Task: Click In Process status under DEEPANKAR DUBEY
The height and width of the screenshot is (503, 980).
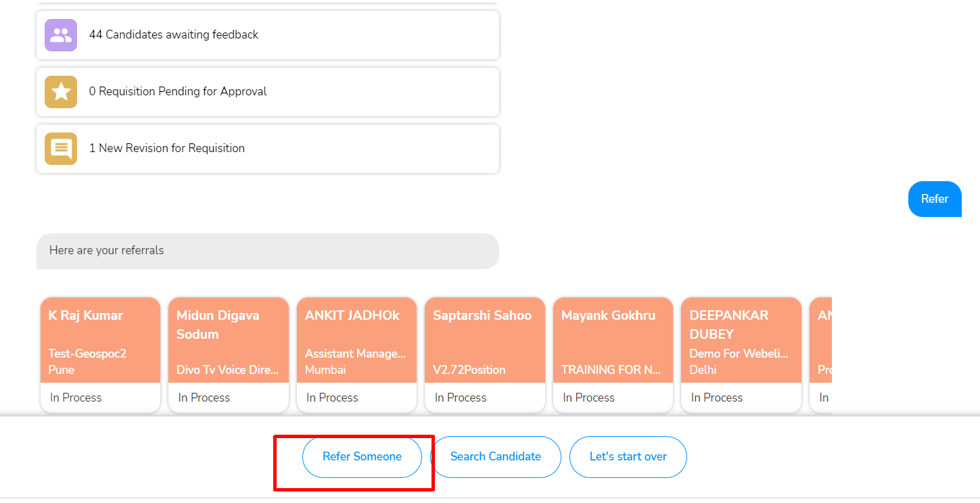Action: click(x=717, y=398)
